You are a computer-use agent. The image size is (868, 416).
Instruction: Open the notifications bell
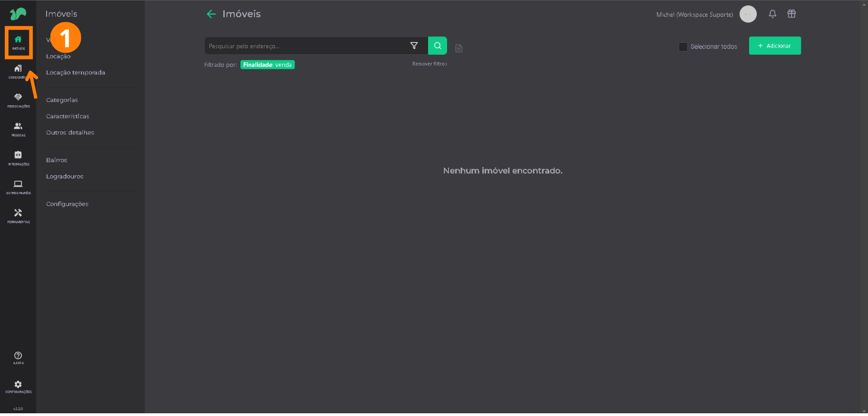point(773,14)
